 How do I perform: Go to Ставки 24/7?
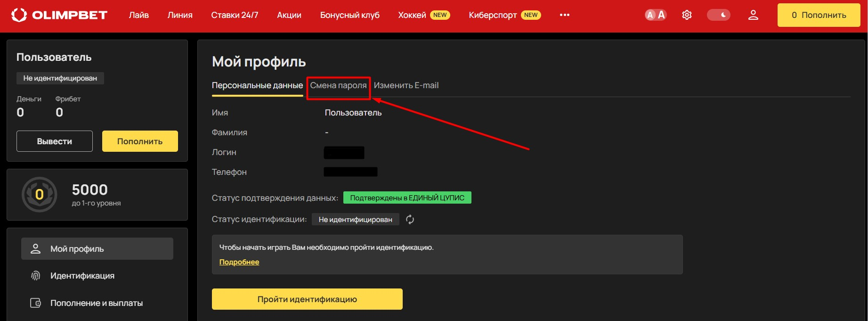coord(235,15)
